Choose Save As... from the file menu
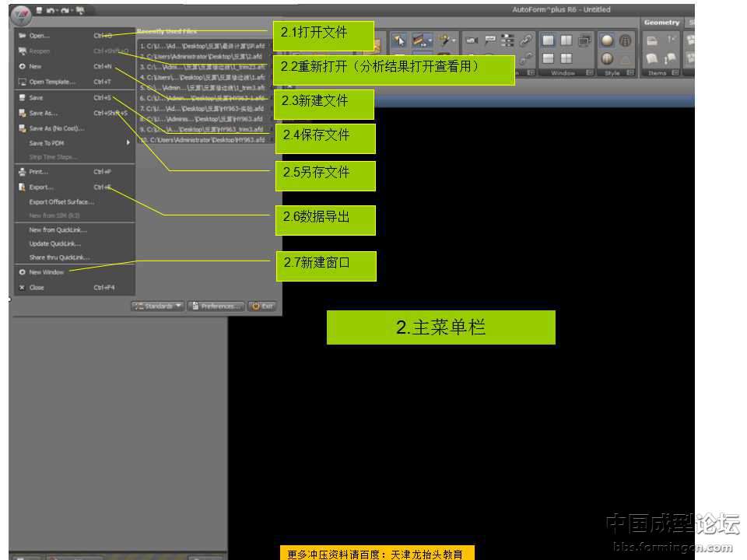The width and height of the screenshot is (747, 560). pos(43,113)
